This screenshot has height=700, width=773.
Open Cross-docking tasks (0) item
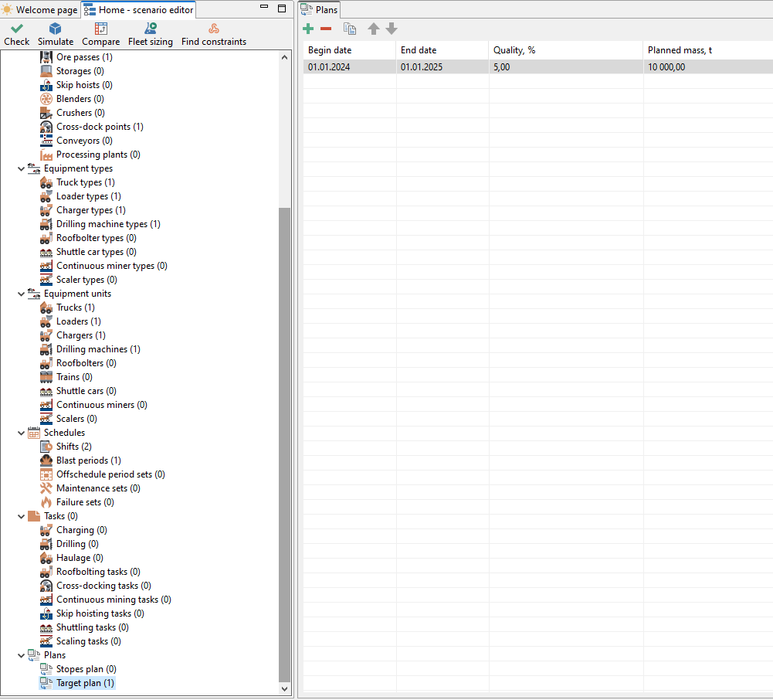pyautogui.click(x=103, y=586)
